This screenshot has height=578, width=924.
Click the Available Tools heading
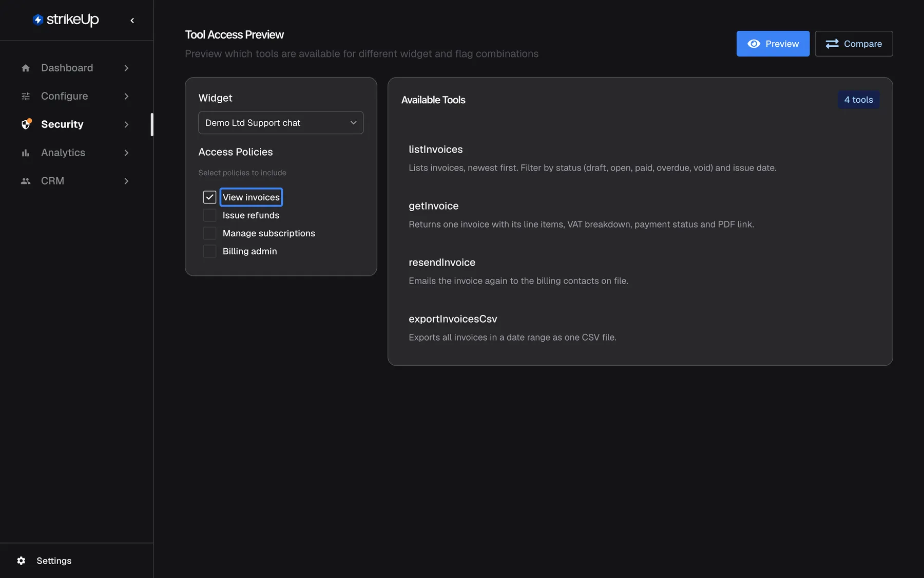pyautogui.click(x=433, y=100)
